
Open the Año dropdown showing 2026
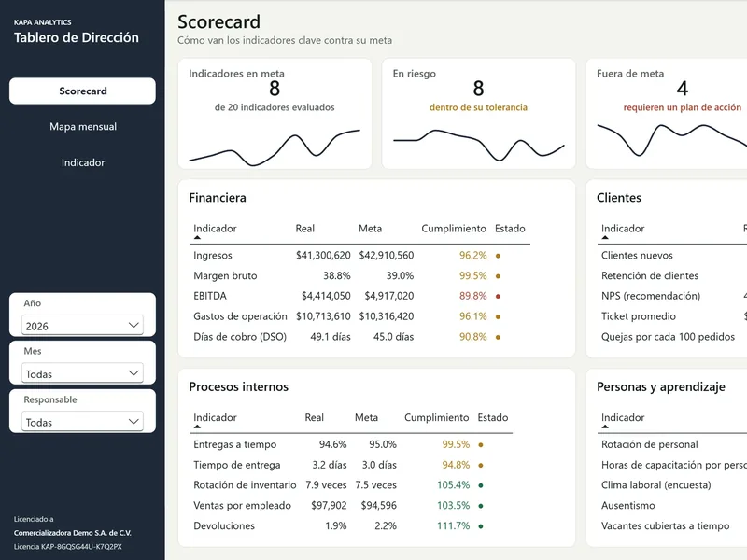click(82, 325)
